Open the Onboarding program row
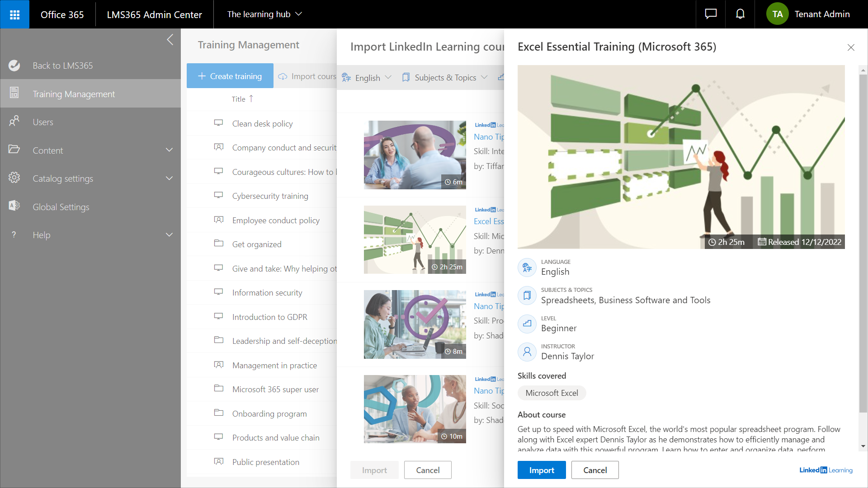 [262, 413]
